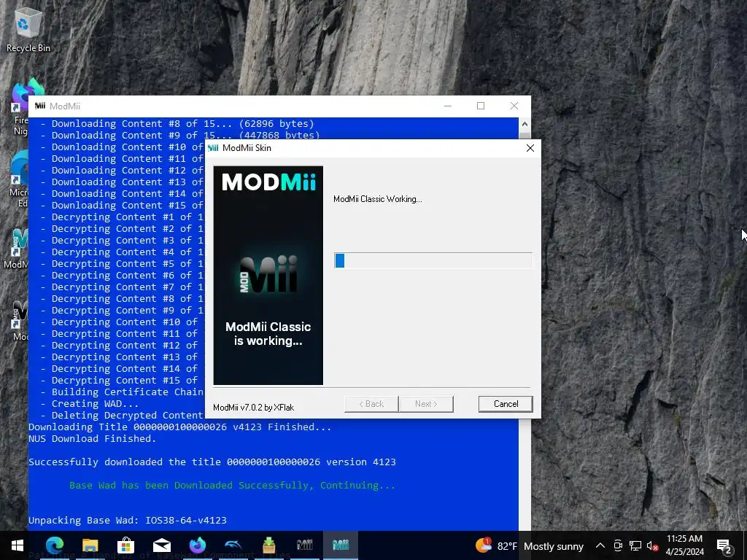Click the ModMii Classic is working banner image
The image size is (747, 560).
pos(268,275)
